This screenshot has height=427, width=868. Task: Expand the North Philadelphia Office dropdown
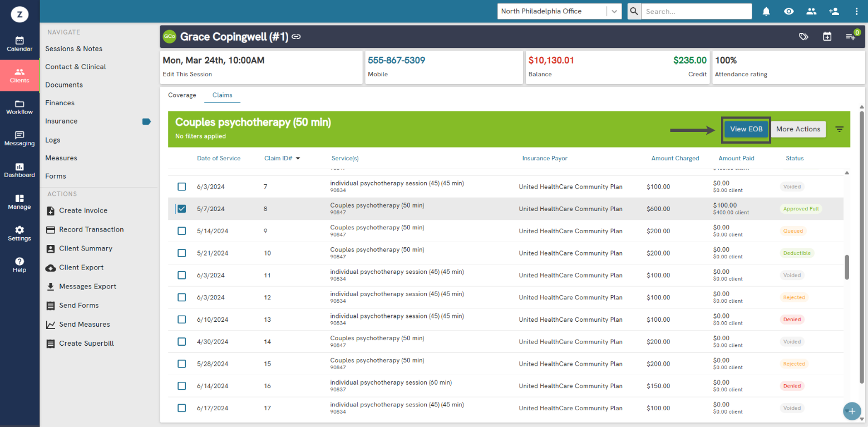[x=614, y=11]
